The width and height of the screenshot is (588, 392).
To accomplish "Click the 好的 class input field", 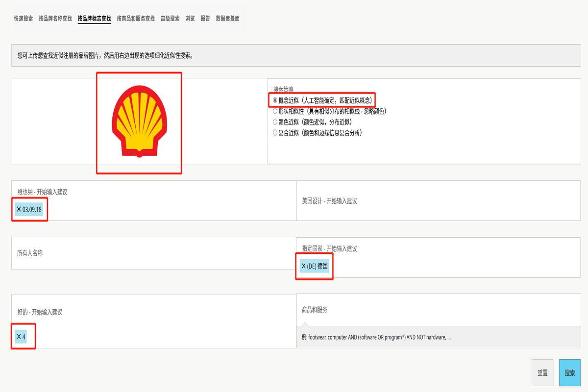I will [154, 321].
